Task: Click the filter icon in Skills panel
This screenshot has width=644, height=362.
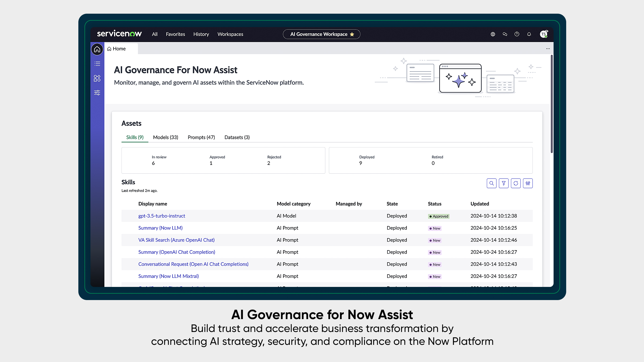Action: click(x=503, y=183)
